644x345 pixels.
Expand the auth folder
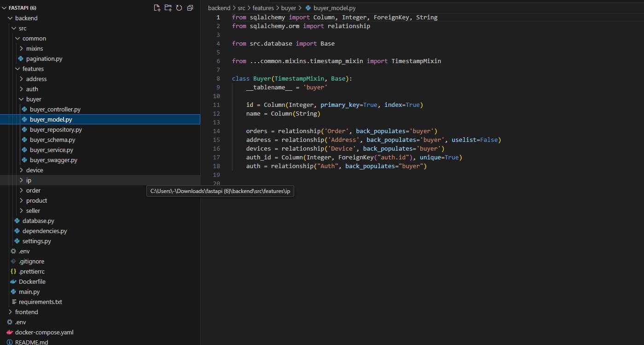click(21, 89)
